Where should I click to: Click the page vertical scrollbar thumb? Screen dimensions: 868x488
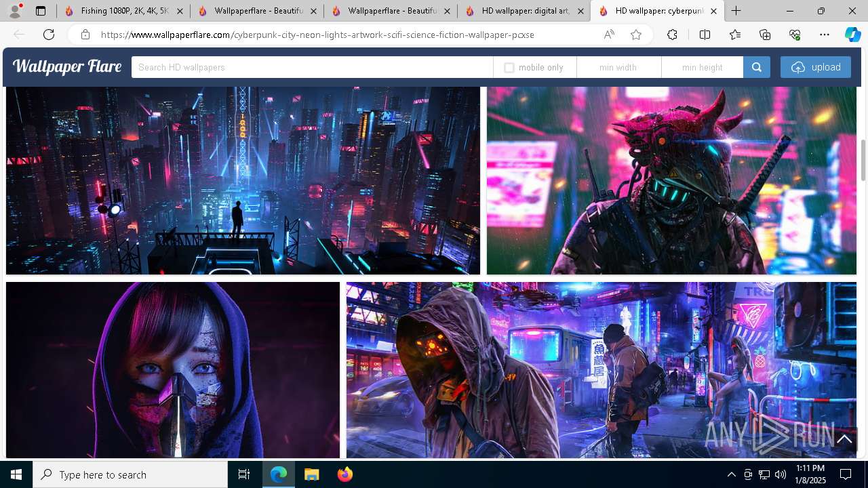863,160
